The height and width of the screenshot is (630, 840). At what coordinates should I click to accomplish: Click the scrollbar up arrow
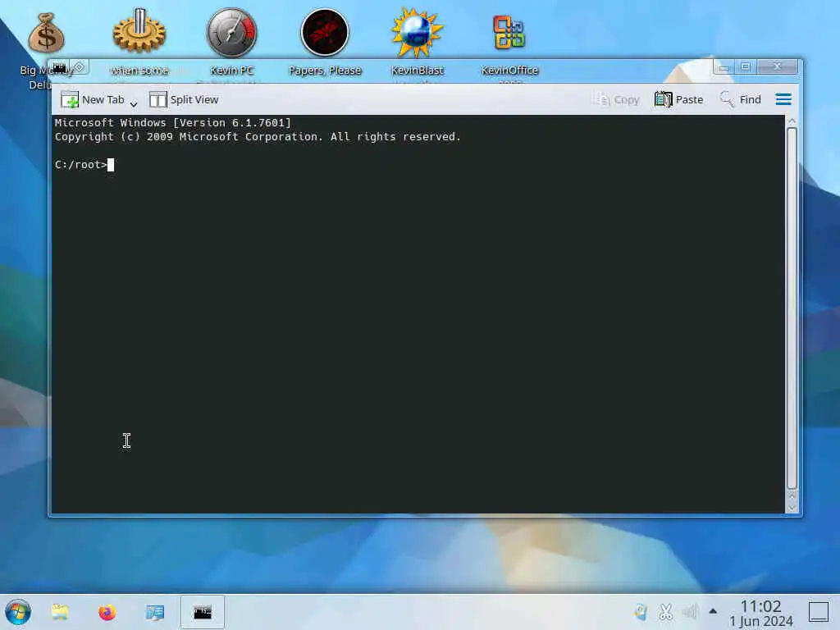(792, 121)
